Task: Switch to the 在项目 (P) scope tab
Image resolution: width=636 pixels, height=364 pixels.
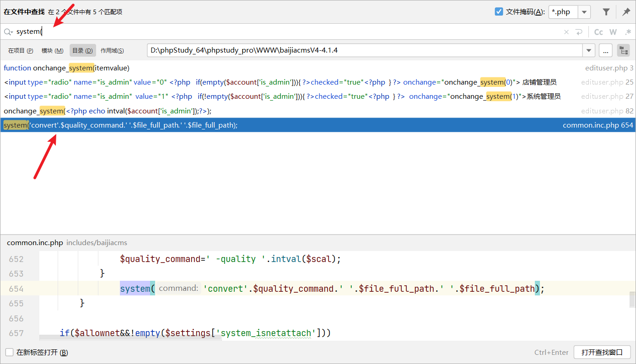Action: tap(21, 50)
